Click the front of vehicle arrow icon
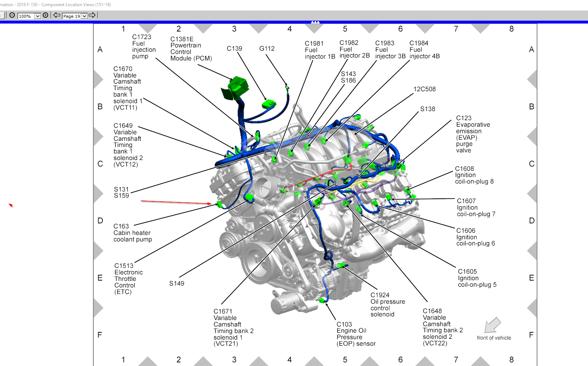Image resolution: width=588 pixels, height=366 pixels. tap(492, 325)
